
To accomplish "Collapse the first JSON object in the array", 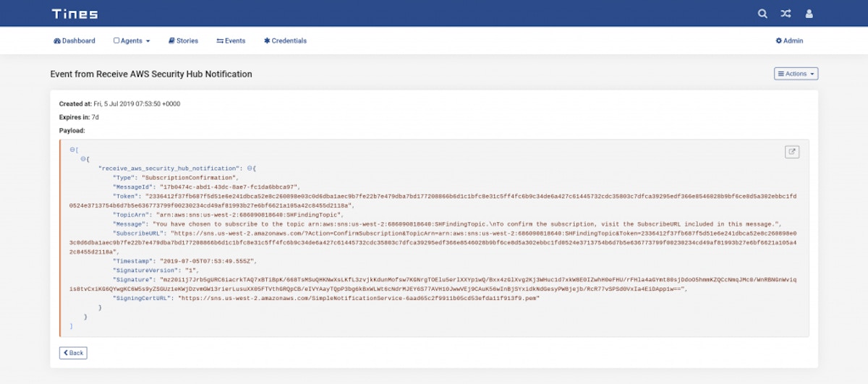I will coord(83,159).
